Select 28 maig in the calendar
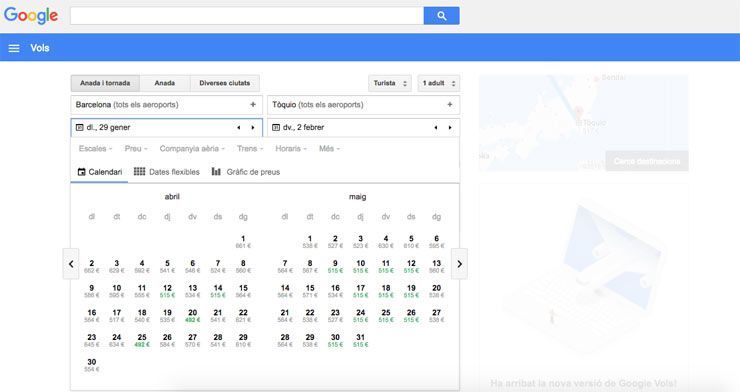The height and width of the screenshot is (392, 740). (x=285, y=340)
